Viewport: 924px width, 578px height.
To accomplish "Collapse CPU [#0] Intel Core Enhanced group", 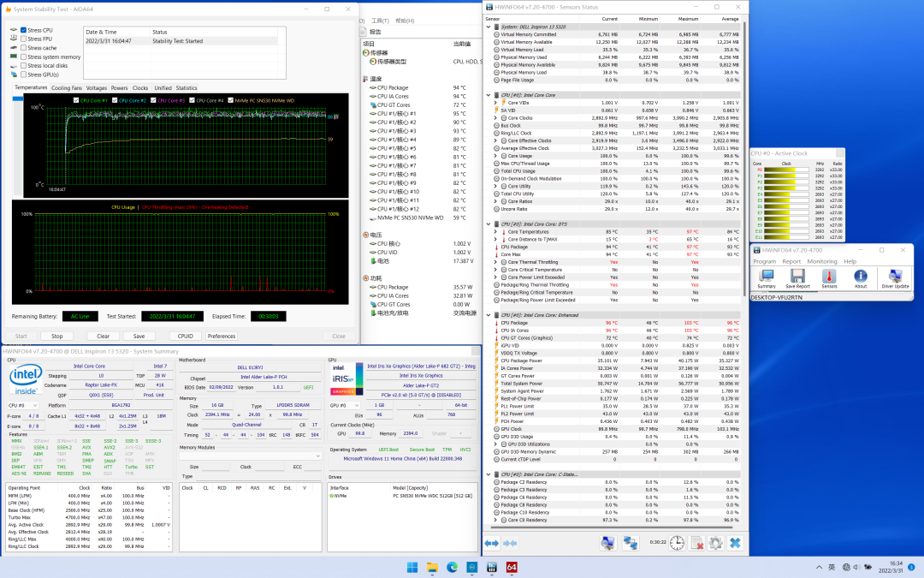I will point(489,315).
